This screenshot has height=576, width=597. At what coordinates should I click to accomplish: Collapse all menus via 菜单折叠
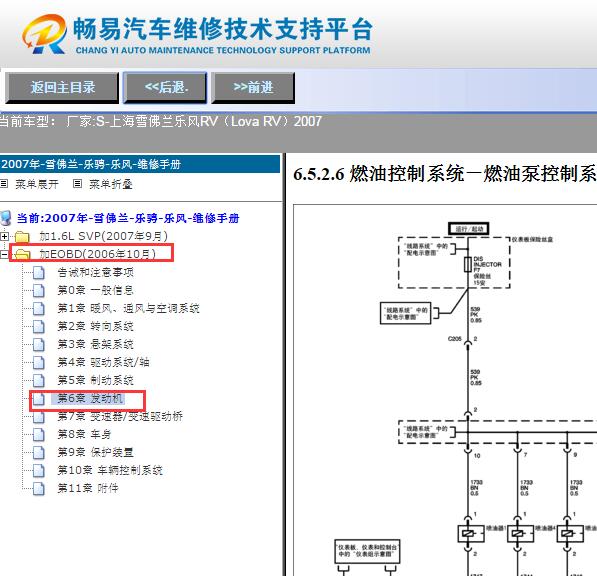[110, 185]
